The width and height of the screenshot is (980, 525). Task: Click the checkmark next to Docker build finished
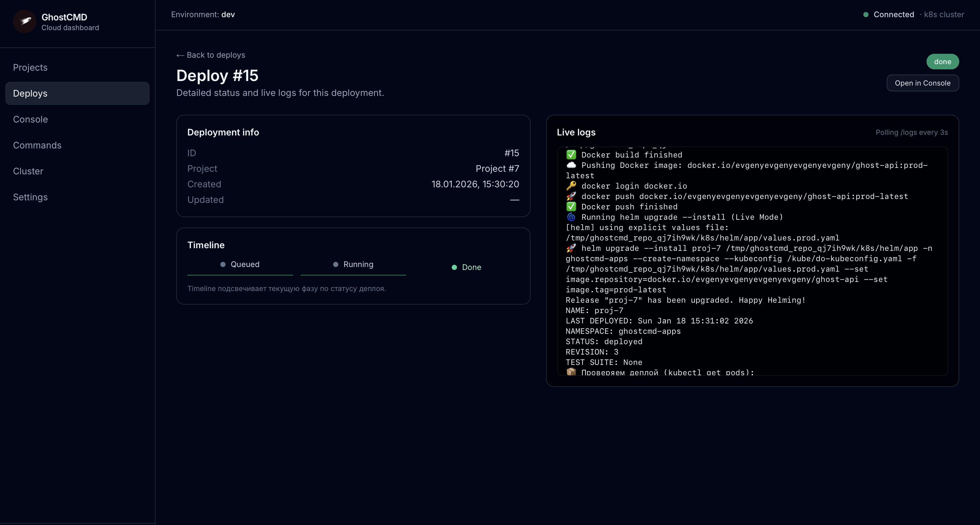571,155
